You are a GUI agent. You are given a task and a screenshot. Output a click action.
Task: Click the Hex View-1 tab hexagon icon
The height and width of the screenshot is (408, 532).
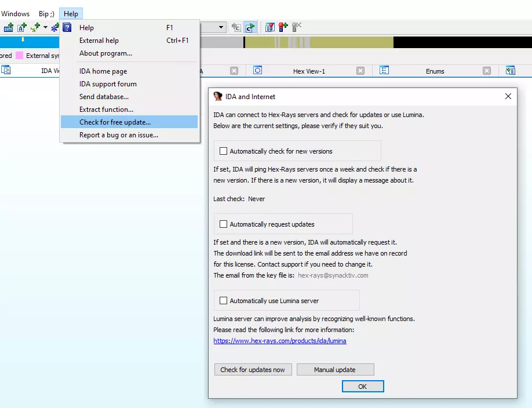(257, 70)
